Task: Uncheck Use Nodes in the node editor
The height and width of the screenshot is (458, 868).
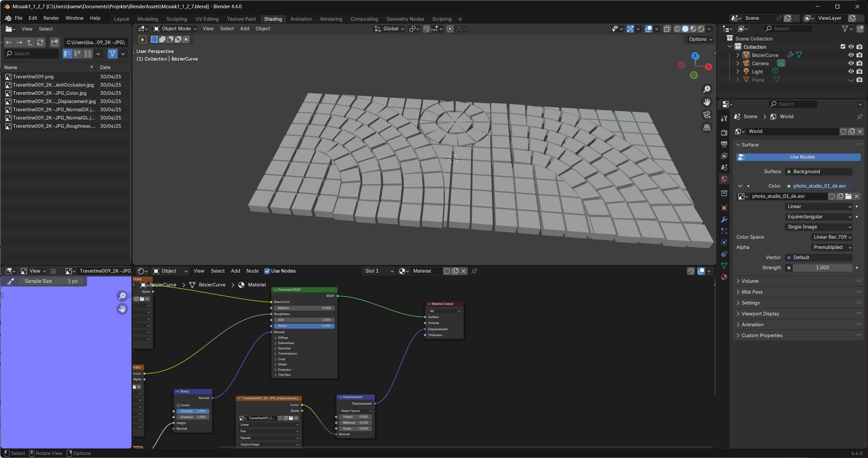Action: (267, 271)
